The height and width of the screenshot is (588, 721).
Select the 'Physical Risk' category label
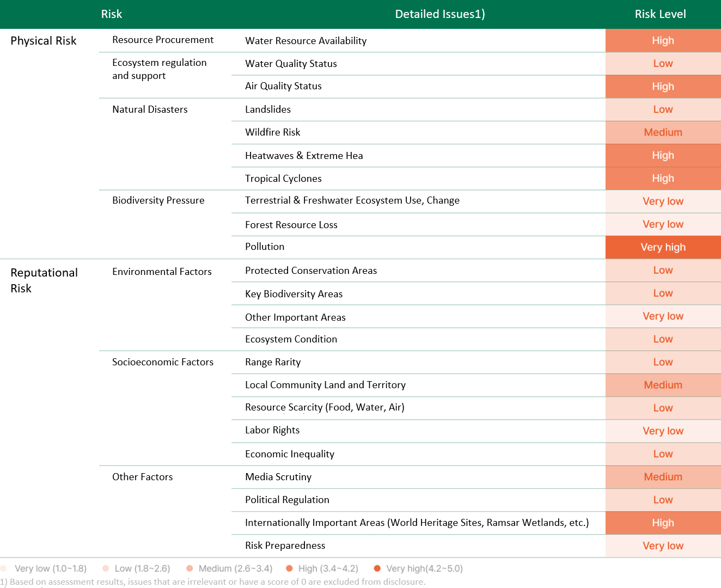point(44,41)
